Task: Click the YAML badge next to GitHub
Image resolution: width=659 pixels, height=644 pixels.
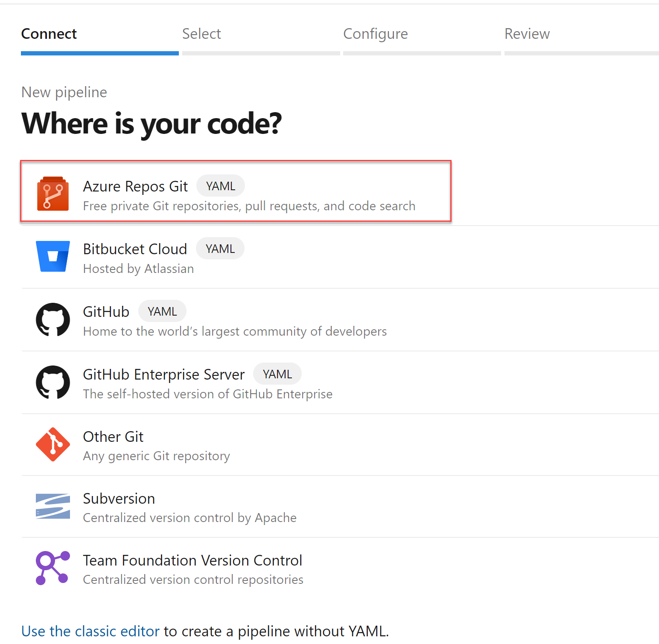Action: coord(162,312)
